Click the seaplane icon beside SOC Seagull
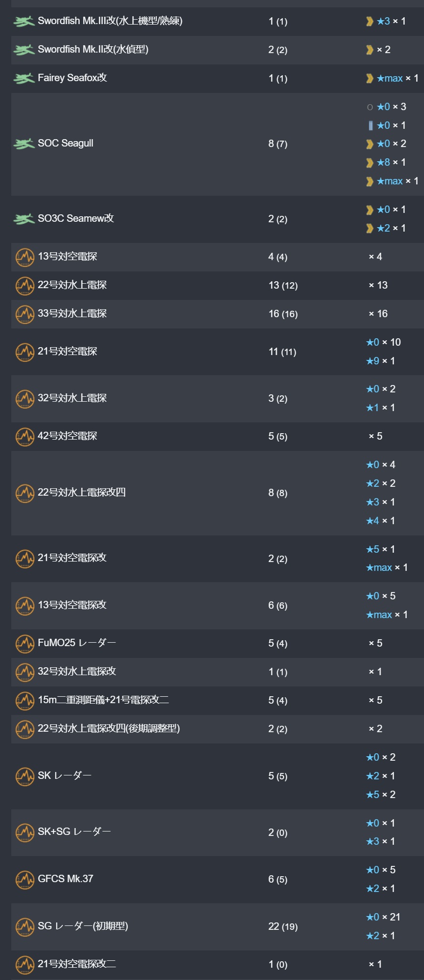Screen dimensions: 424x980 tap(24, 144)
